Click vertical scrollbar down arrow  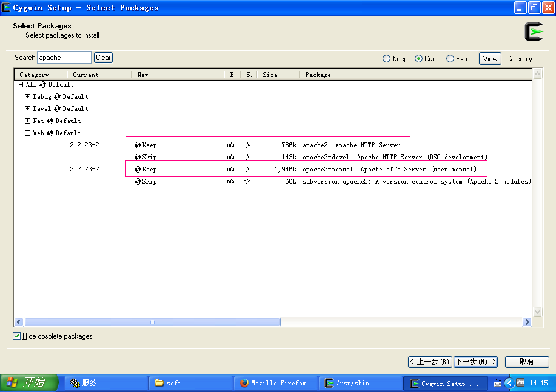pos(538,311)
